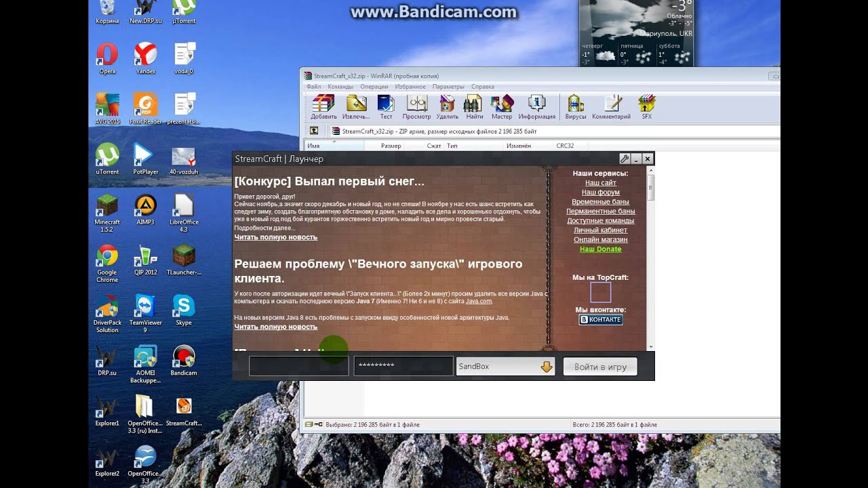Open the Файл menu in WinRAR

click(313, 87)
